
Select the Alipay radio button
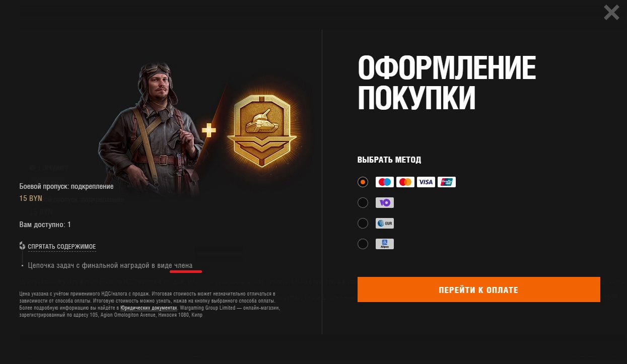pos(363,244)
